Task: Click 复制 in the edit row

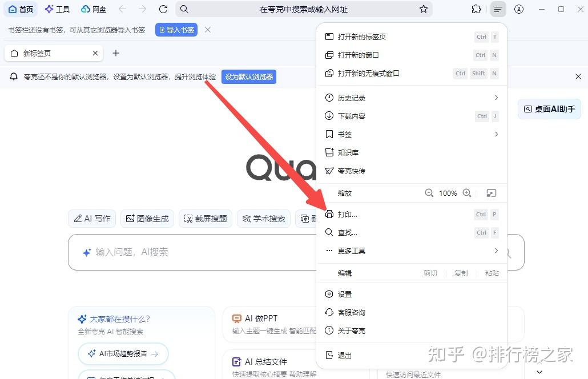Action: point(461,273)
